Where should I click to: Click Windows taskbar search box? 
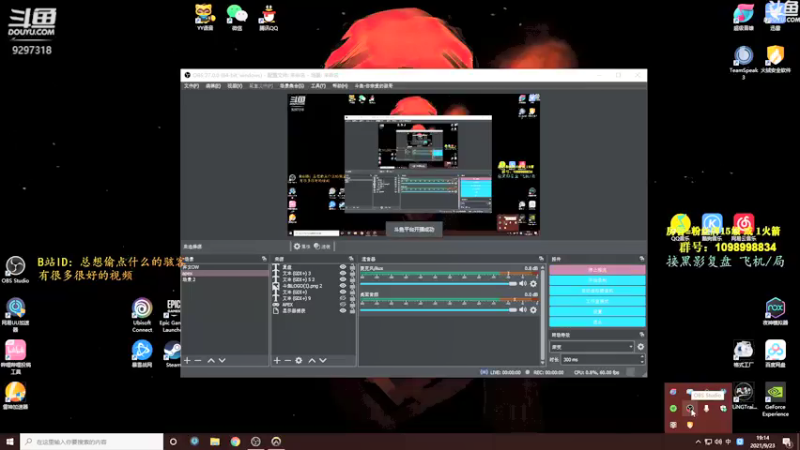(x=92, y=442)
